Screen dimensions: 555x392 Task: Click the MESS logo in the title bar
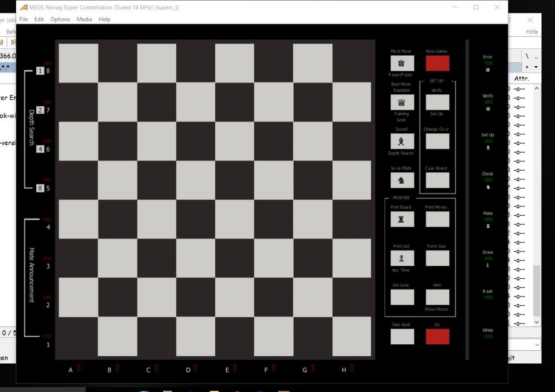pos(24,8)
